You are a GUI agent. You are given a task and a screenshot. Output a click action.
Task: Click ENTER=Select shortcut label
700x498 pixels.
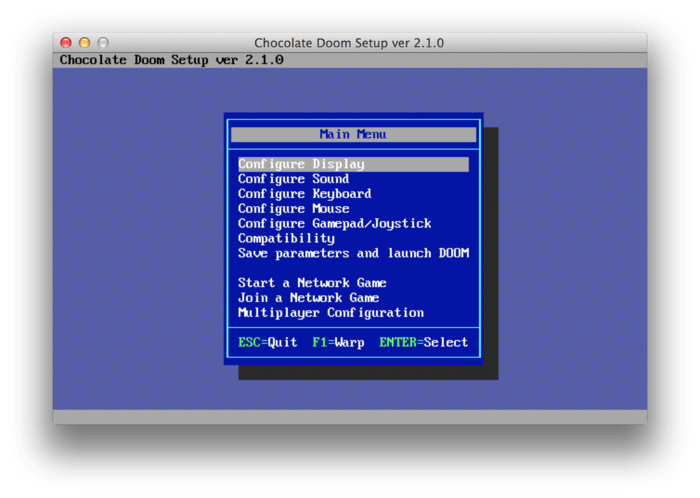pos(423,342)
